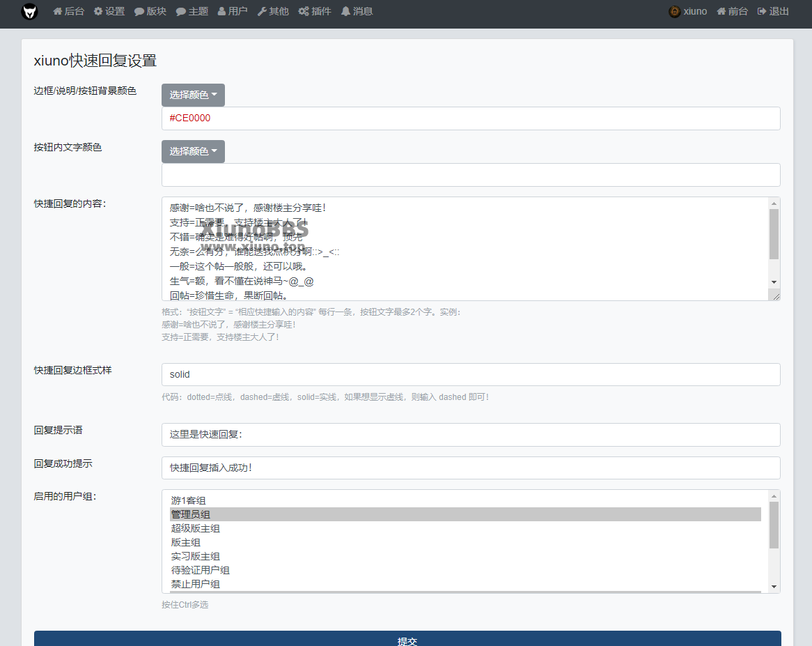Click the bell icon beside 消息
This screenshot has width=812, height=646.
pos(345,11)
